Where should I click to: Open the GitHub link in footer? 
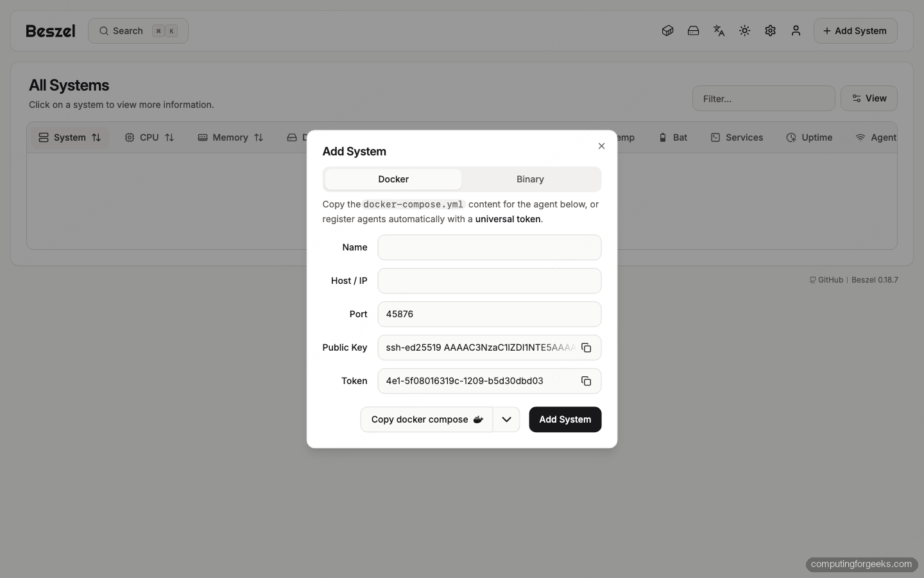pyautogui.click(x=826, y=280)
